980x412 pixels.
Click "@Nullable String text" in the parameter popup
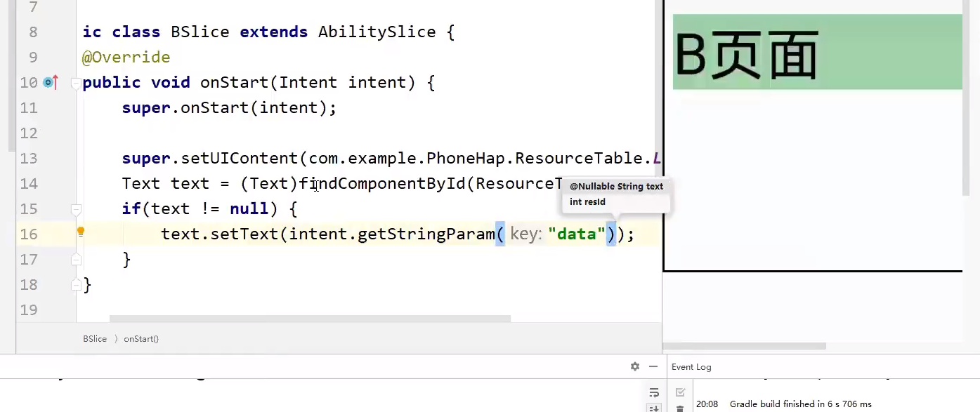coord(616,186)
